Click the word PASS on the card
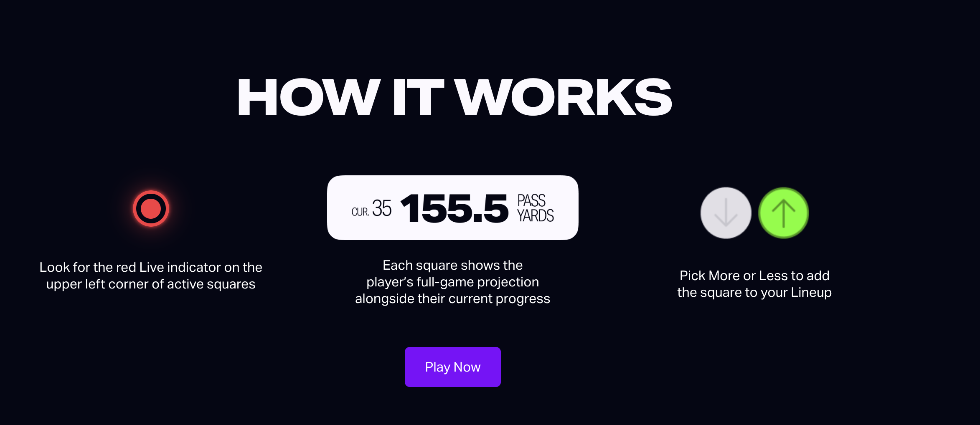This screenshot has height=425, width=980. [x=531, y=200]
